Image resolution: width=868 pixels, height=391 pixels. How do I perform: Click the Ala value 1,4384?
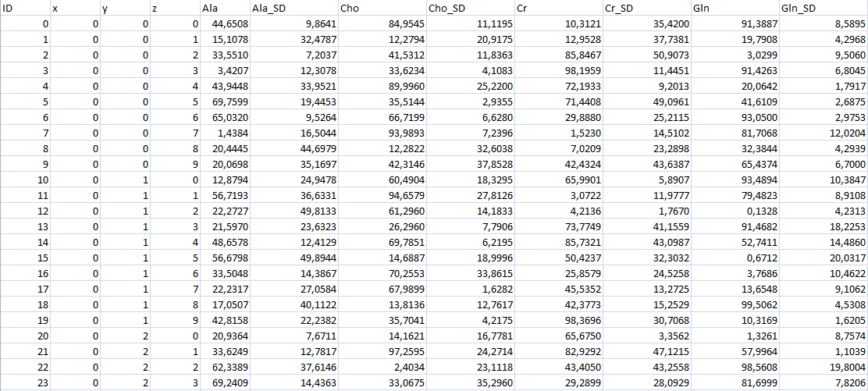224,133
